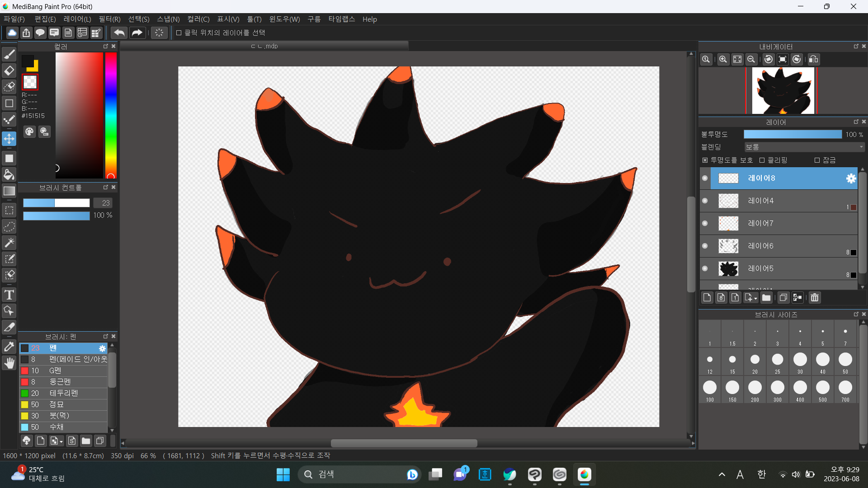The height and width of the screenshot is (488, 868).
Task: Open the 필터(R) menu
Action: [x=109, y=19]
